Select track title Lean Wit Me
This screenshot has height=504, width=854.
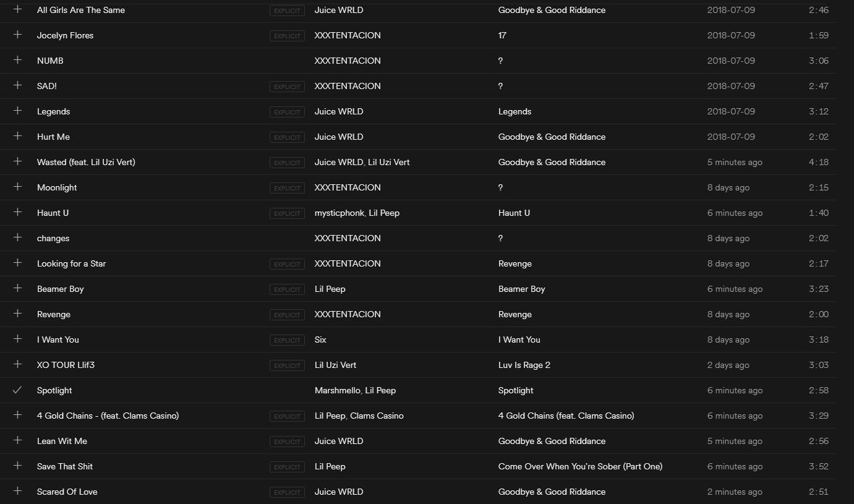(62, 441)
